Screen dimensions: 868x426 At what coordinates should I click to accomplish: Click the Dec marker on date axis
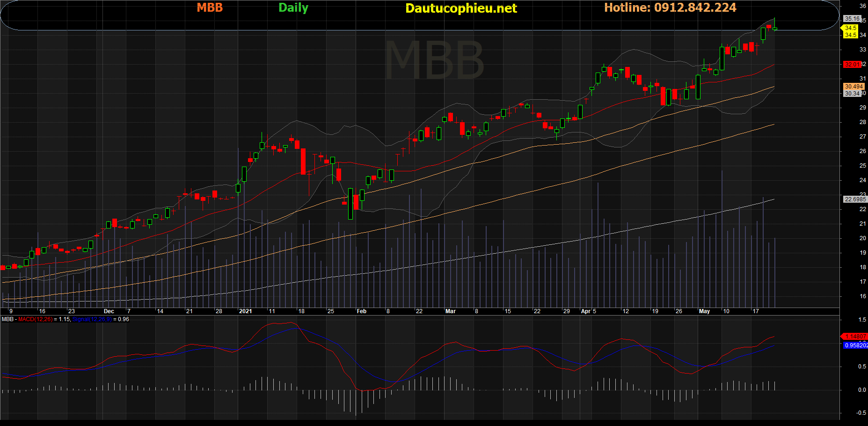(x=109, y=311)
